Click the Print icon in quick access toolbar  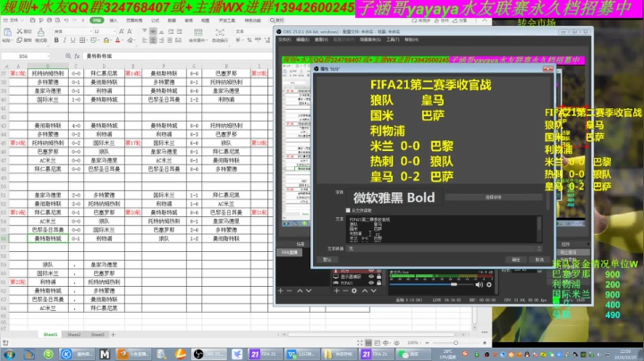tap(49, 20)
